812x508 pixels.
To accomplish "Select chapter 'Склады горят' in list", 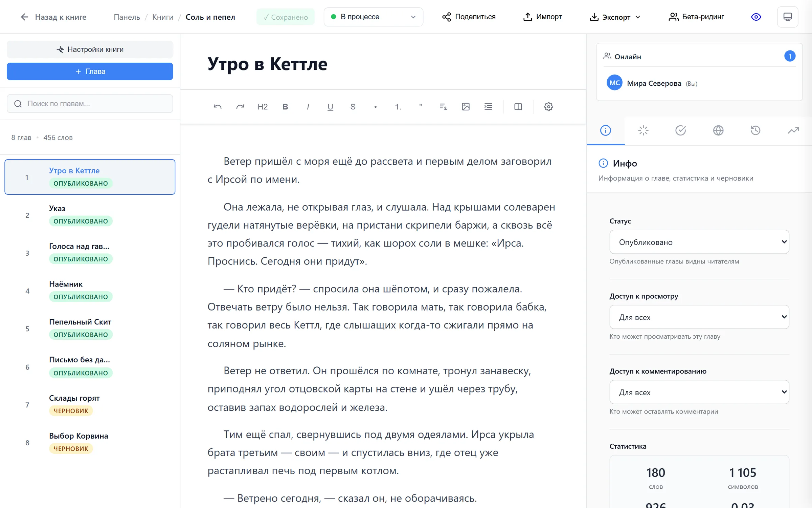I will (90, 405).
